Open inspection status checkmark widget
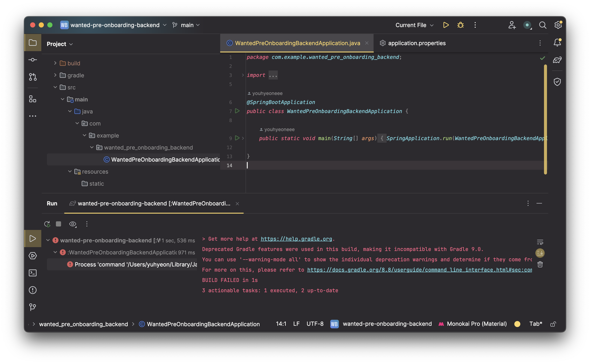The height and width of the screenshot is (364, 590). pyautogui.click(x=542, y=58)
